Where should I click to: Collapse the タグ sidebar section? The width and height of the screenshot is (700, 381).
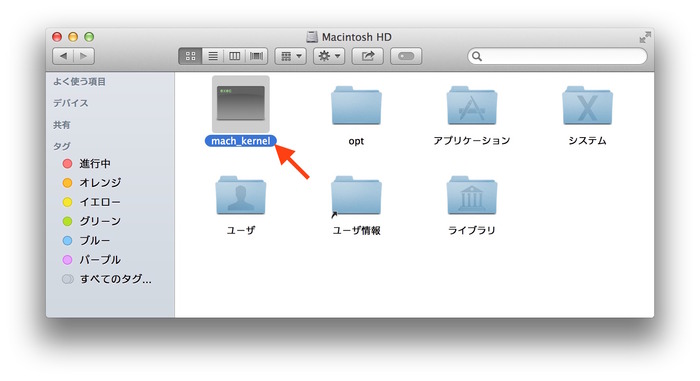tap(62, 146)
